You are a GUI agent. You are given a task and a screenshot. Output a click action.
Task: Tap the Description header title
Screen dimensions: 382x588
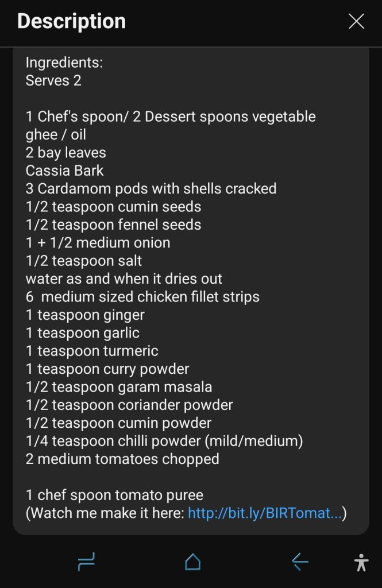click(71, 21)
